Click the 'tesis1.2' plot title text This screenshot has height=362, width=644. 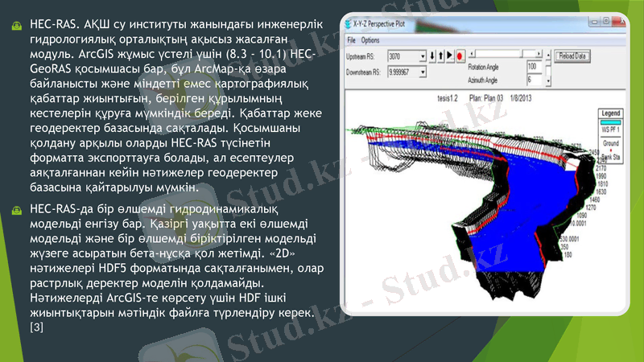[x=448, y=98]
